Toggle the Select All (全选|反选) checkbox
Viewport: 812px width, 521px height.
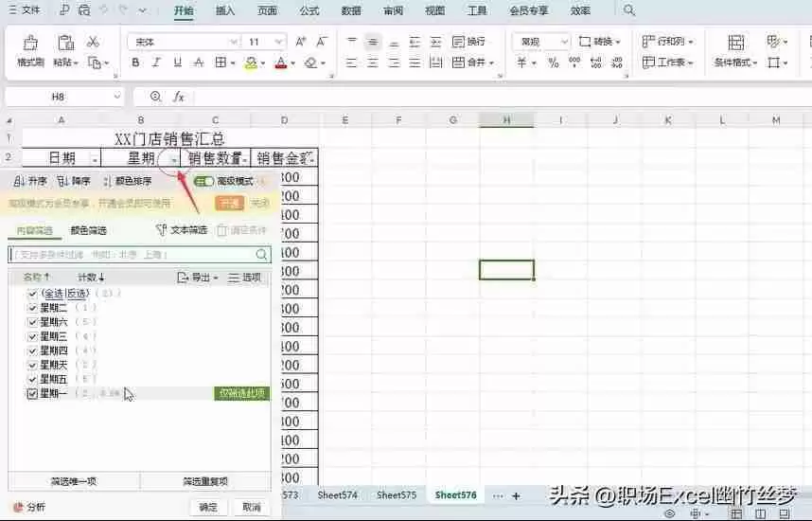[32, 294]
